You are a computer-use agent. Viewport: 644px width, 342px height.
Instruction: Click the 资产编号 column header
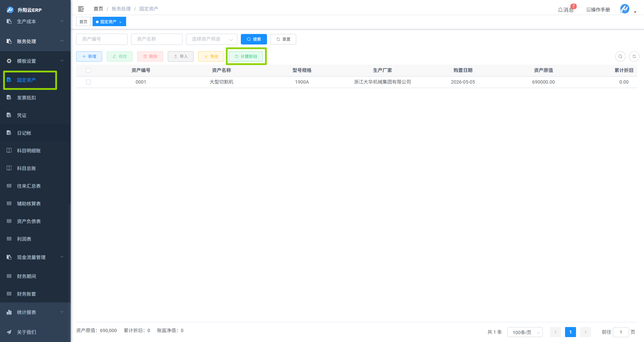[141, 70]
